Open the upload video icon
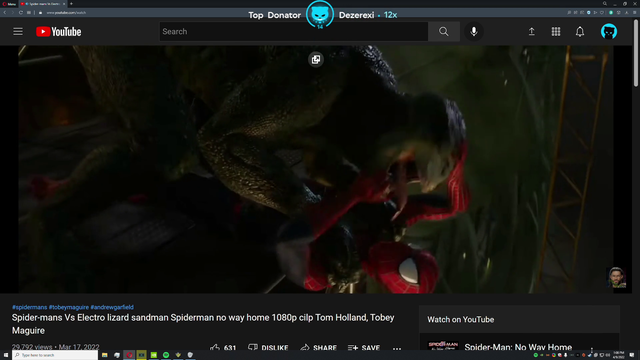Image resolution: width=640 pixels, height=360 pixels. tap(531, 31)
